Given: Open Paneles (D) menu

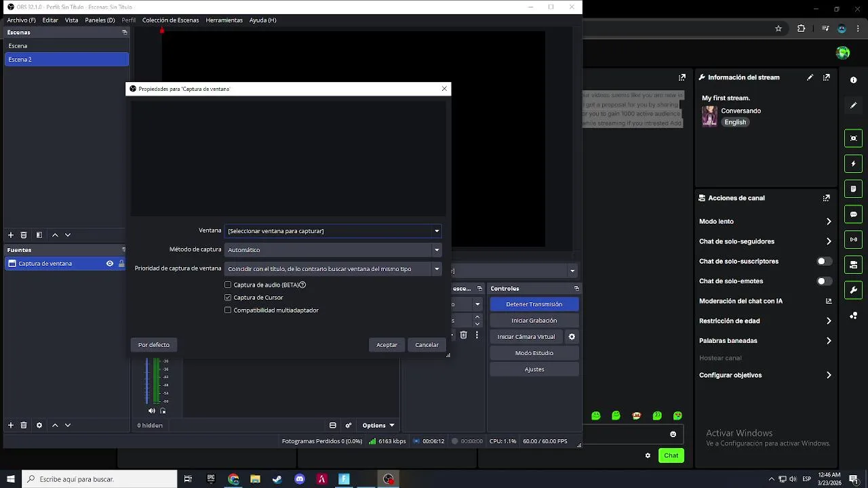Looking at the screenshot, I should point(100,20).
